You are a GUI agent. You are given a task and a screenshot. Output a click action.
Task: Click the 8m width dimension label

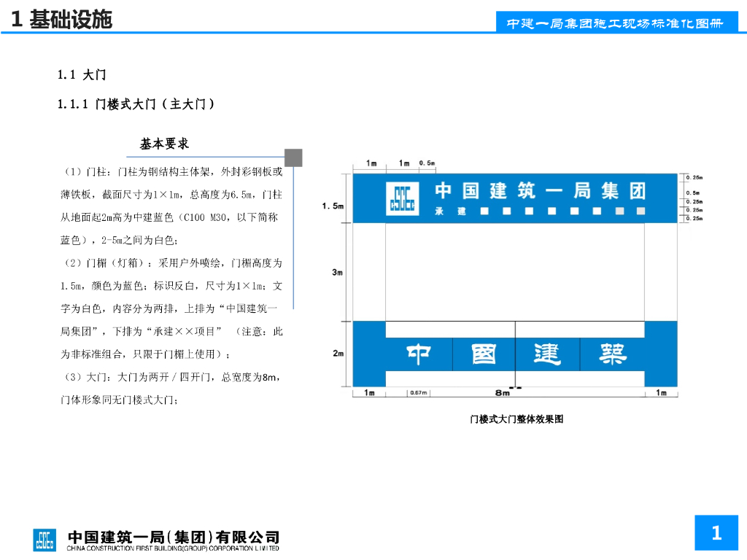click(502, 393)
